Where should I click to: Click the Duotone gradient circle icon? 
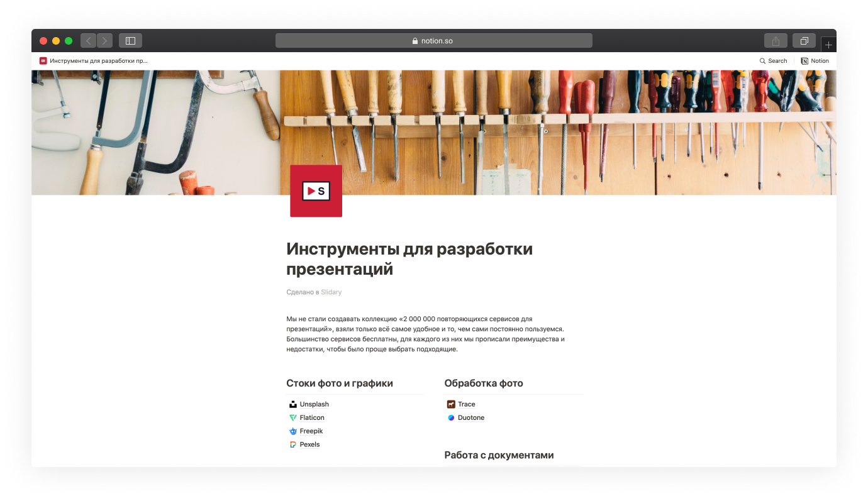tap(451, 417)
